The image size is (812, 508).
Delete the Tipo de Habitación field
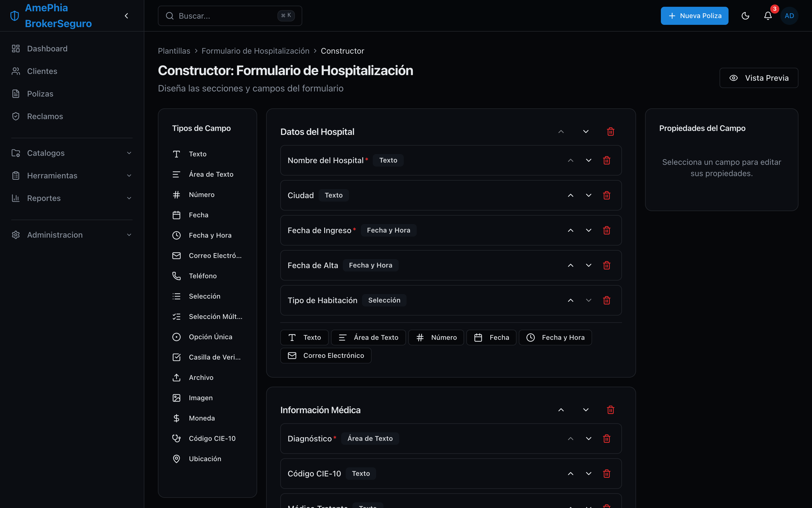tap(606, 300)
